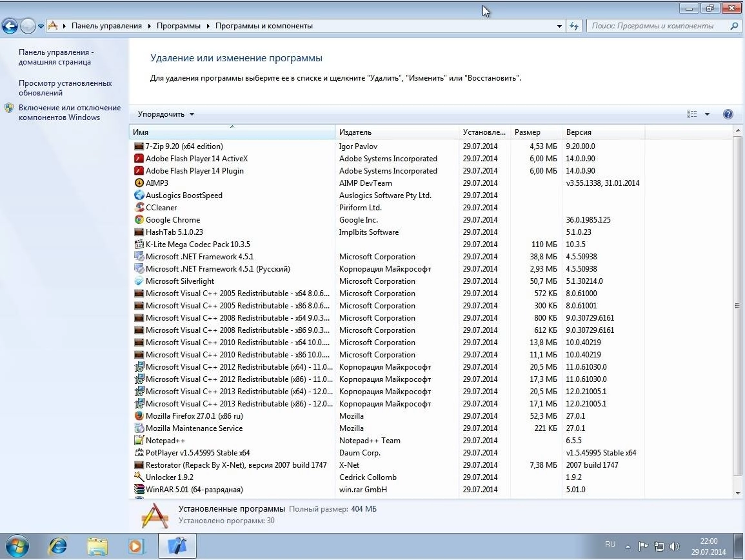This screenshot has height=560, width=745.
Task: Click the Control Panel taskbar button
Action: 177,546
